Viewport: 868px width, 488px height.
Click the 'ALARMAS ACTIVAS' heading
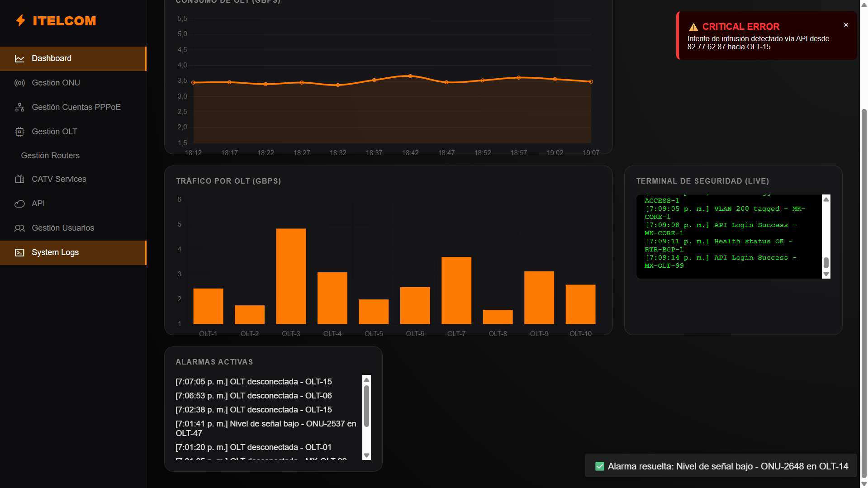pos(214,362)
